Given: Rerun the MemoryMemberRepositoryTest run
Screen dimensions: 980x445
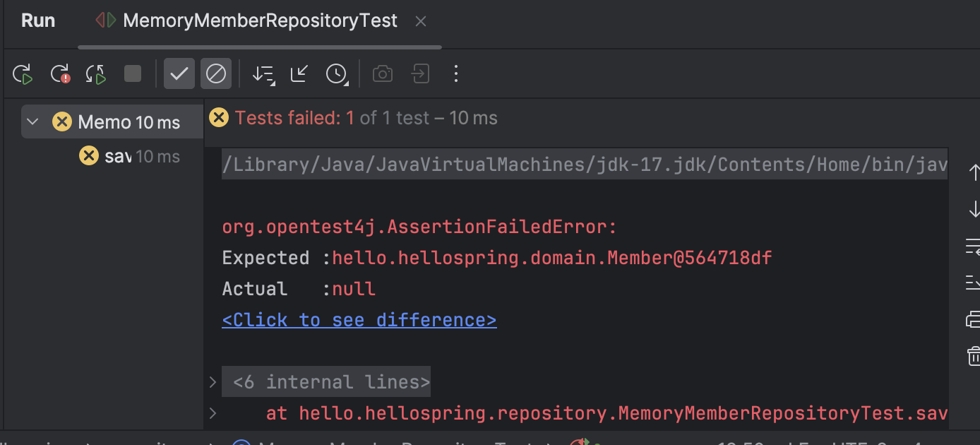Looking at the screenshot, I should (23, 74).
